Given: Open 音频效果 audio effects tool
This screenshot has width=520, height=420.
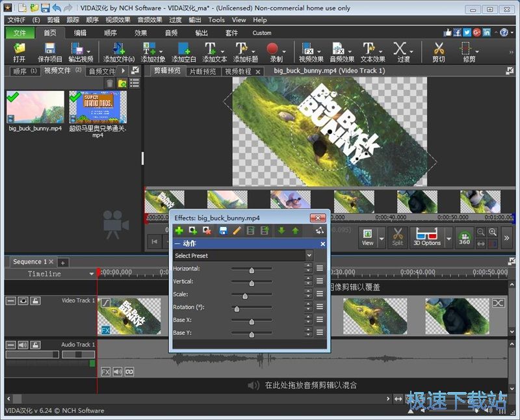Looking at the screenshot, I should coord(338,52).
